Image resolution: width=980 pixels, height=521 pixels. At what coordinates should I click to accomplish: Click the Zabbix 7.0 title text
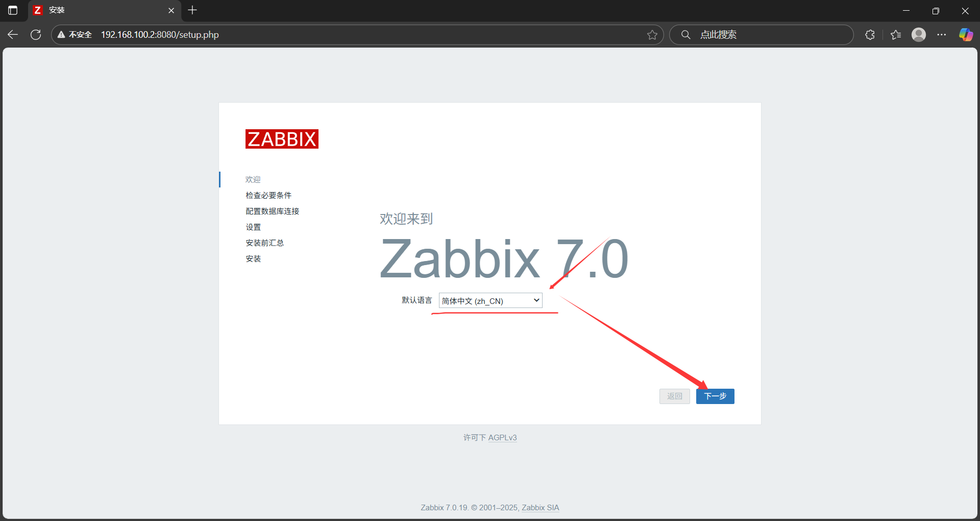pyautogui.click(x=504, y=259)
